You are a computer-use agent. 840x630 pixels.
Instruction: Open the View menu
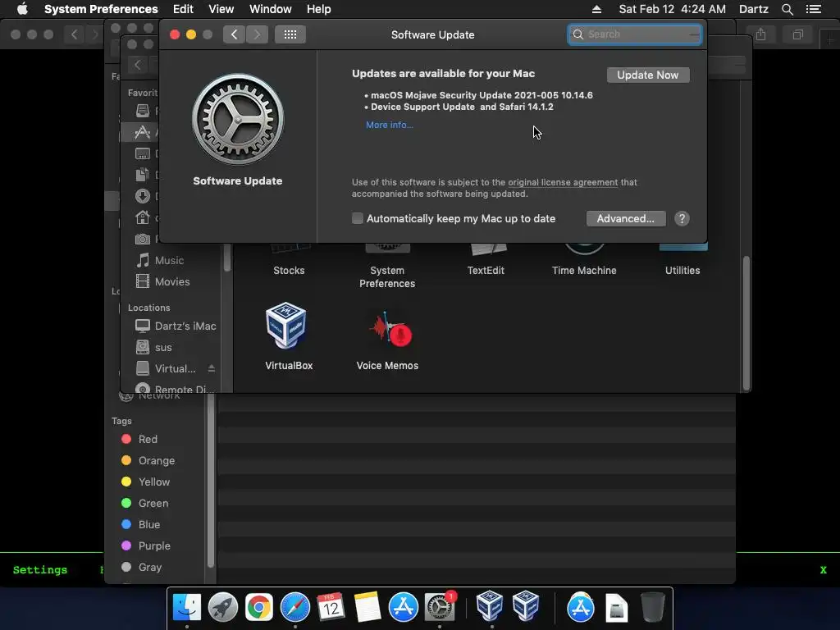point(221,9)
